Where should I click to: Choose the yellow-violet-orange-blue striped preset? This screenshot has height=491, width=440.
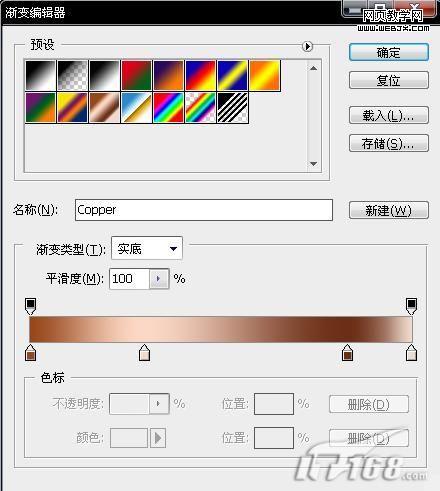click(72, 108)
